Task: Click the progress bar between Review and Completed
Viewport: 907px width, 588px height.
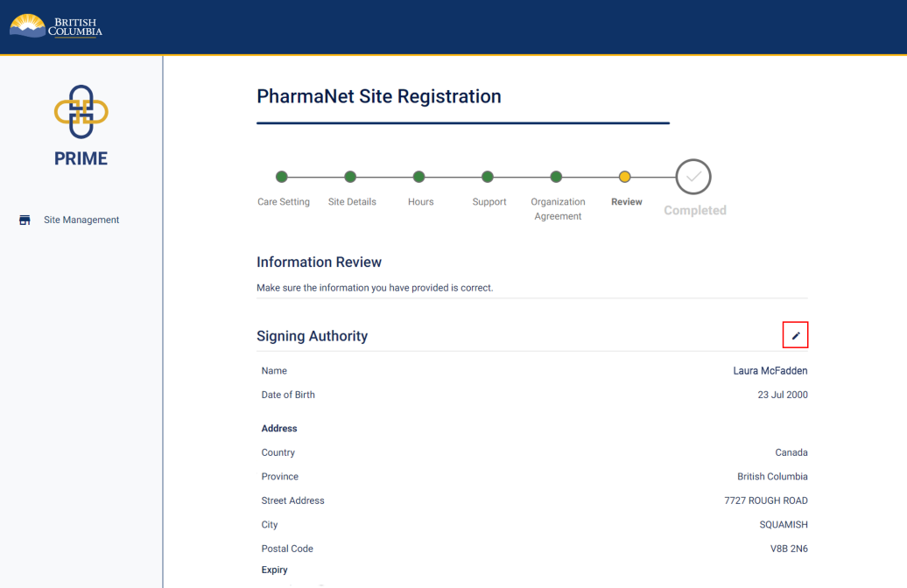Action: pyautogui.click(x=657, y=176)
